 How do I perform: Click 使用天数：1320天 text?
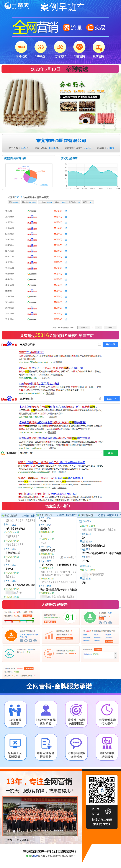pos(19,148)
